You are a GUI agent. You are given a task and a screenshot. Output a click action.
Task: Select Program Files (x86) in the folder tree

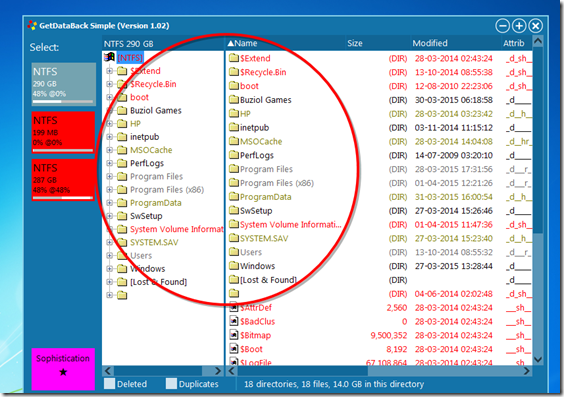pyautogui.click(x=167, y=190)
